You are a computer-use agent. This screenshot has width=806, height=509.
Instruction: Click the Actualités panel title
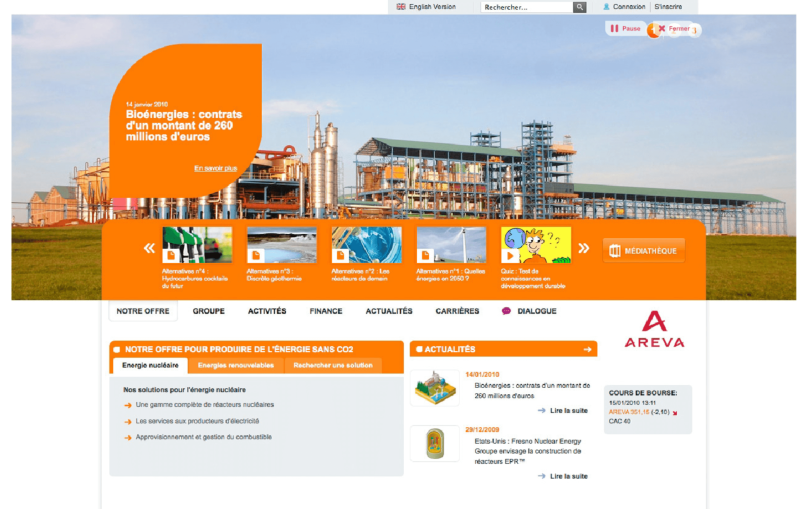coord(450,350)
